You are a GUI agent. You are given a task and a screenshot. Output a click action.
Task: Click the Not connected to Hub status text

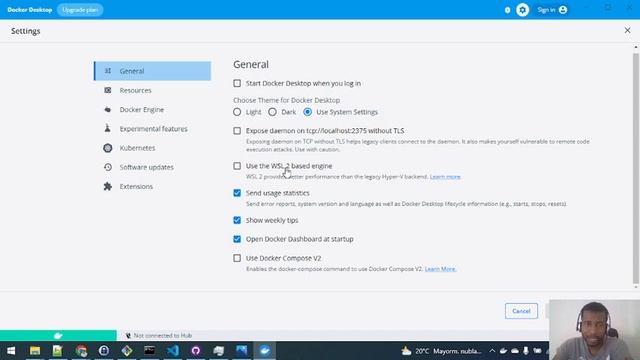click(x=162, y=336)
